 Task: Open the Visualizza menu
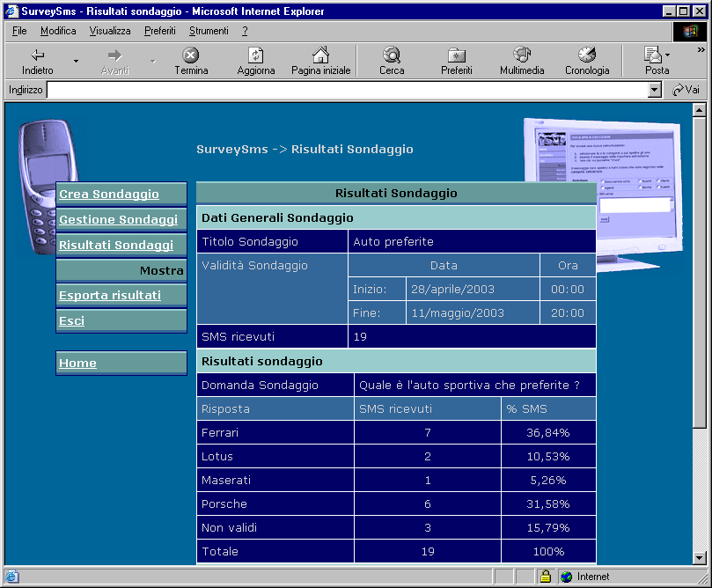110,31
